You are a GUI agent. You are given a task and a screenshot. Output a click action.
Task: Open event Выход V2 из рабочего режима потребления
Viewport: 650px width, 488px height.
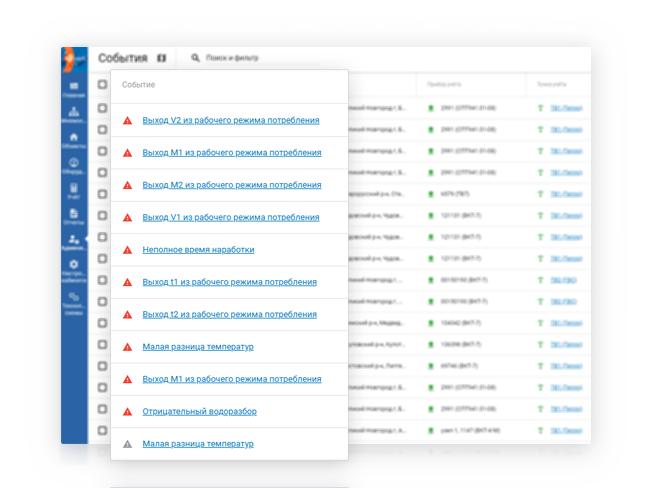(x=231, y=120)
